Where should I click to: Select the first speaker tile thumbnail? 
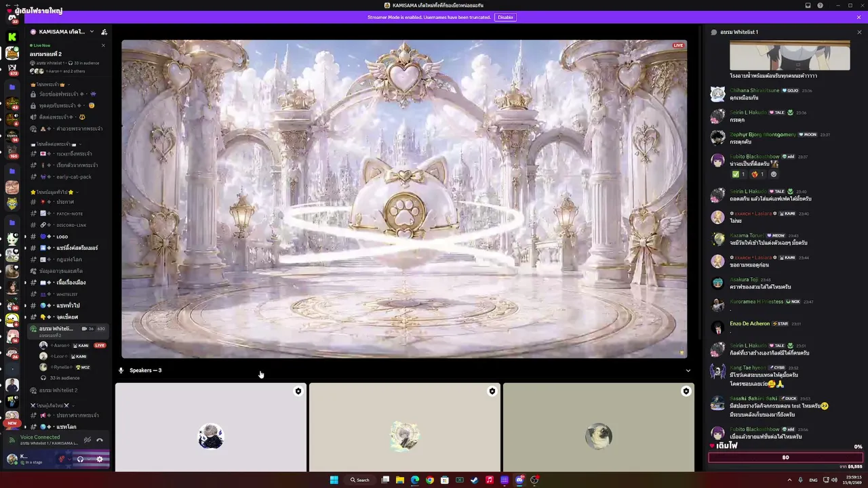pyautogui.click(x=211, y=427)
